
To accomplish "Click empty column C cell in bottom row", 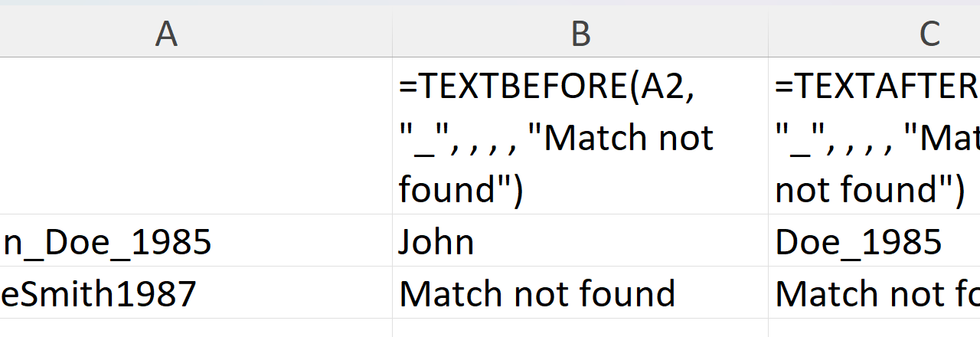I will tap(874, 328).
